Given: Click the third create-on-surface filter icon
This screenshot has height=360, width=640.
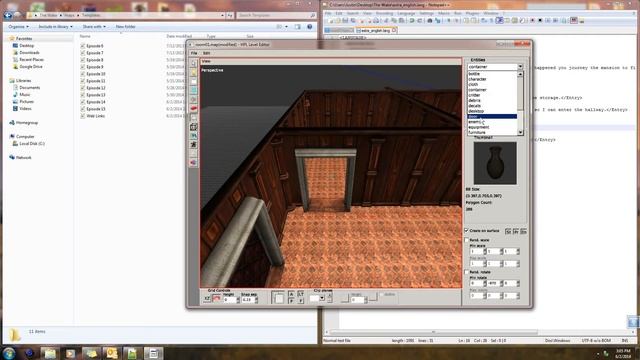Looking at the screenshot, I should tap(523, 231).
